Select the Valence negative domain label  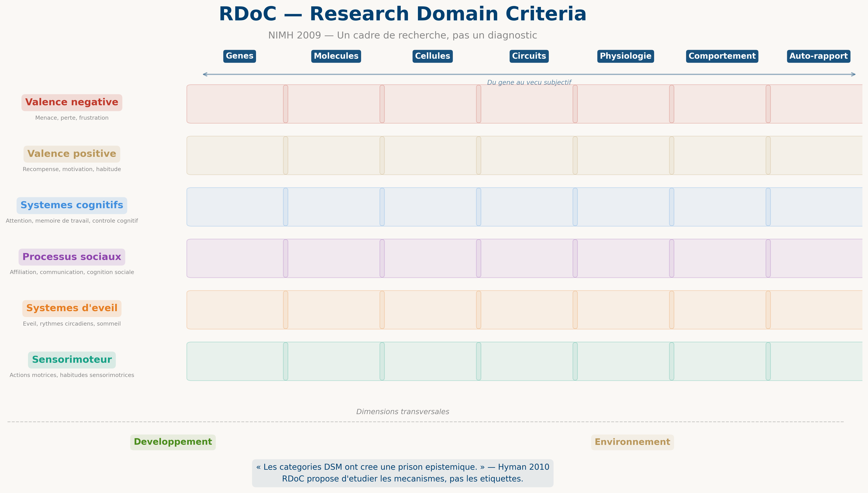point(72,103)
